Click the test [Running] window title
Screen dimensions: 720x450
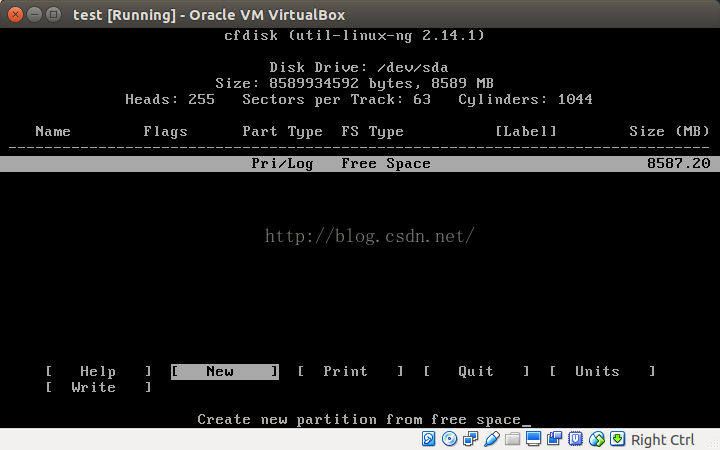(x=209, y=15)
